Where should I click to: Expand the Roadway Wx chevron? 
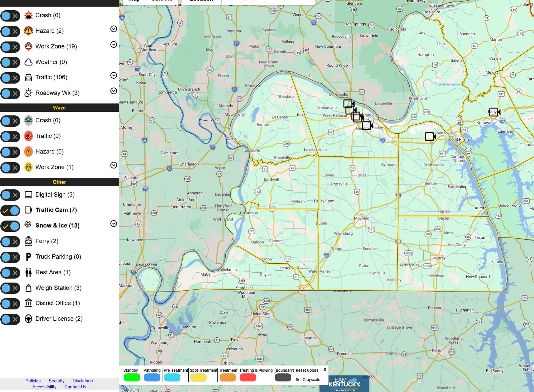pos(114,91)
